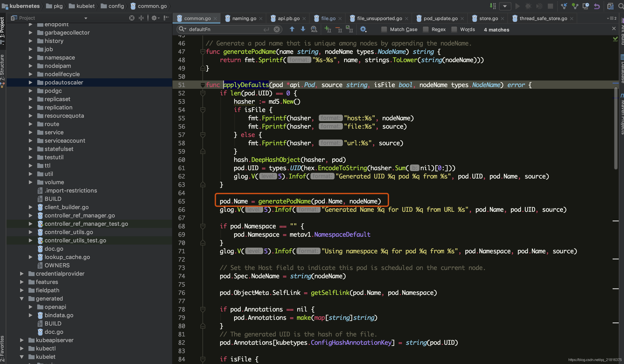Toggle the Match Case checkbox
624x364 pixels.
pyautogui.click(x=384, y=30)
